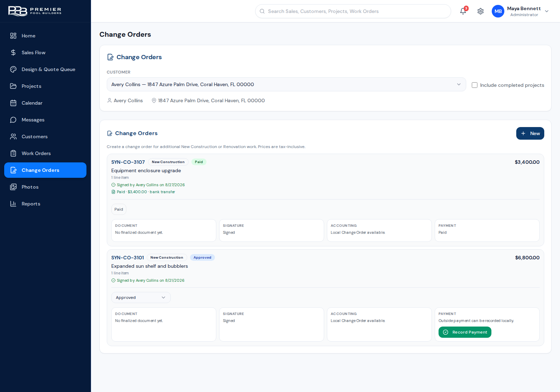This screenshot has height=392, width=560.
Task: Click the Change Orders edit icon in sidebar
Action: (x=13, y=170)
